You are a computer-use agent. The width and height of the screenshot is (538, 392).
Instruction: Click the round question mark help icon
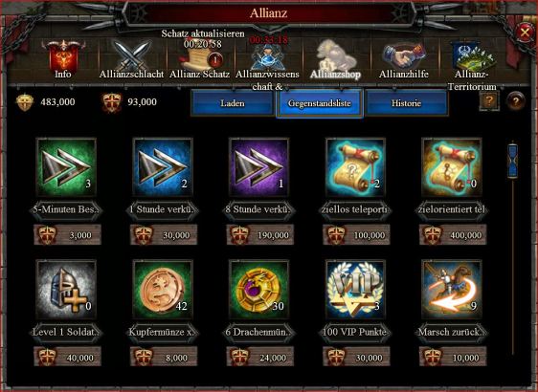[x=515, y=100]
